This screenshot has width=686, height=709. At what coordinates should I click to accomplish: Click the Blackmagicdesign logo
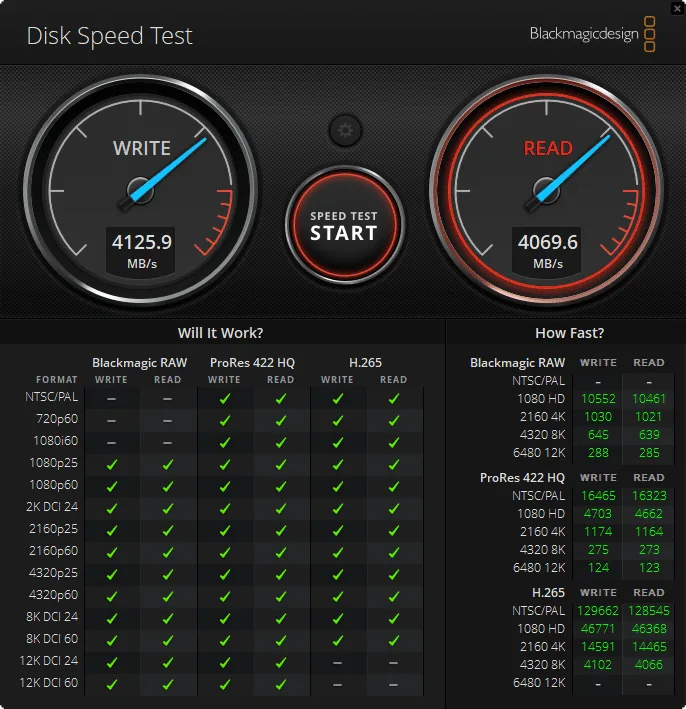tap(592, 34)
